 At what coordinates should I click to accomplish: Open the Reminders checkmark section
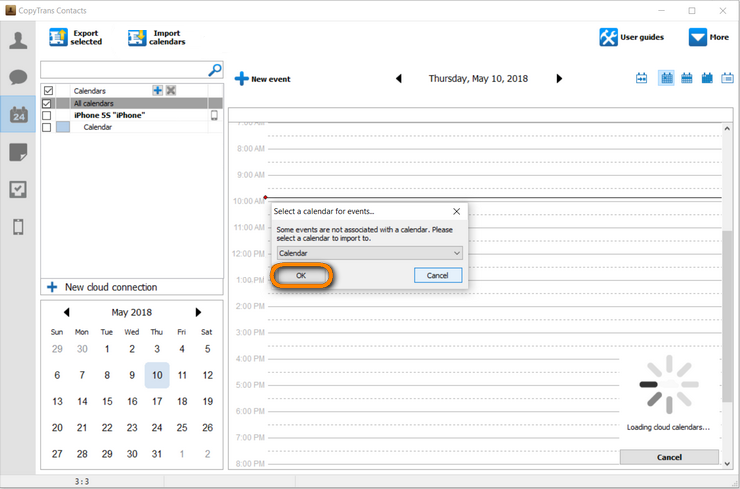point(18,189)
